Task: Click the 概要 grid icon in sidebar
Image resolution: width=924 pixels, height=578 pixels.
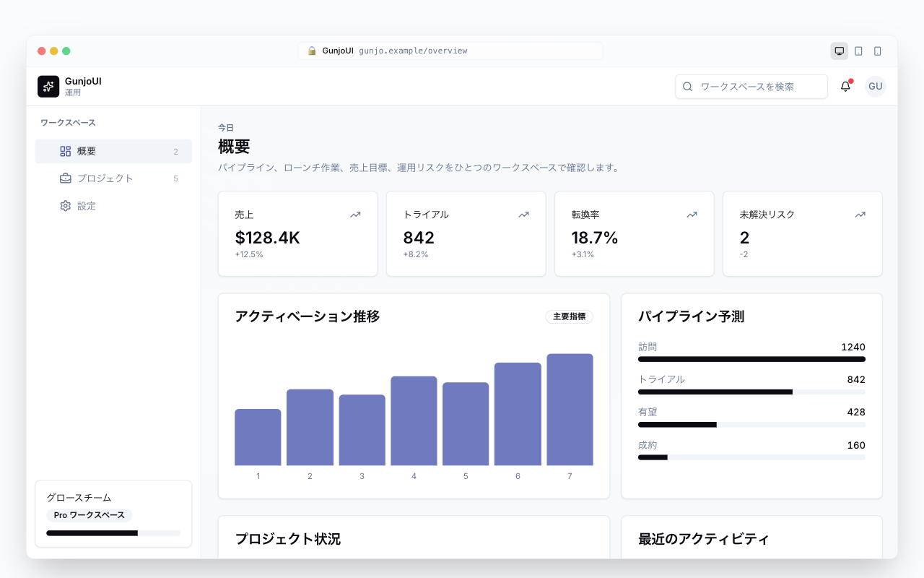Action: [x=65, y=151]
